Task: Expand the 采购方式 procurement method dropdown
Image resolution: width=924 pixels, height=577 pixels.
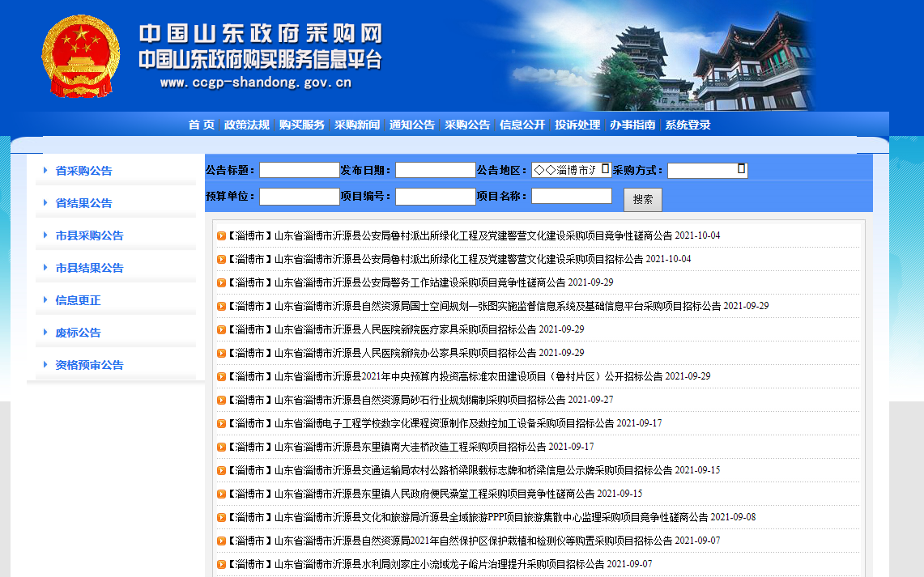Action: [x=707, y=170]
